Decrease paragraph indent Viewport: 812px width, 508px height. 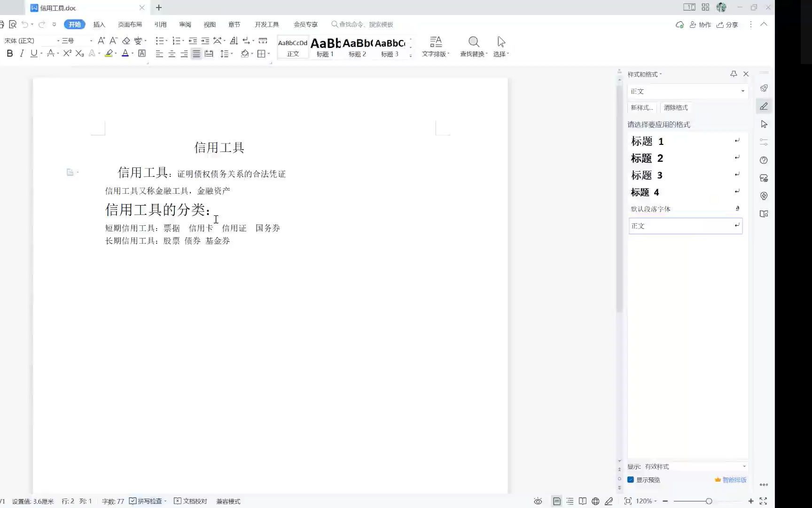(x=193, y=40)
